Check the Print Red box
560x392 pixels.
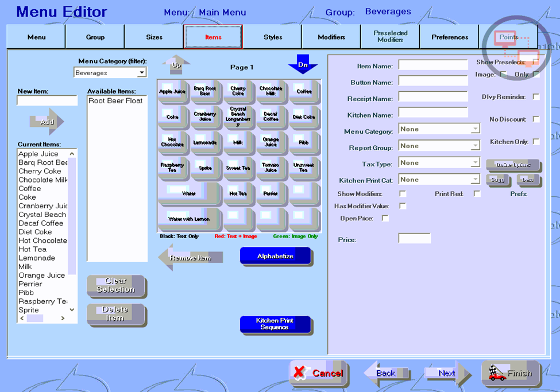pyautogui.click(x=477, y=193)
